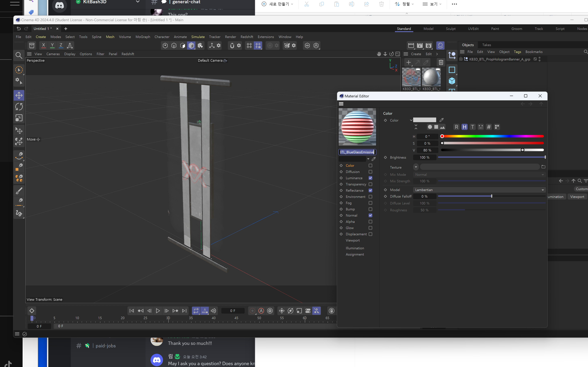The width and height of the screenshot is (588, 367).
Task: Open the color wheel mode icon
Action: pos(430,127)
